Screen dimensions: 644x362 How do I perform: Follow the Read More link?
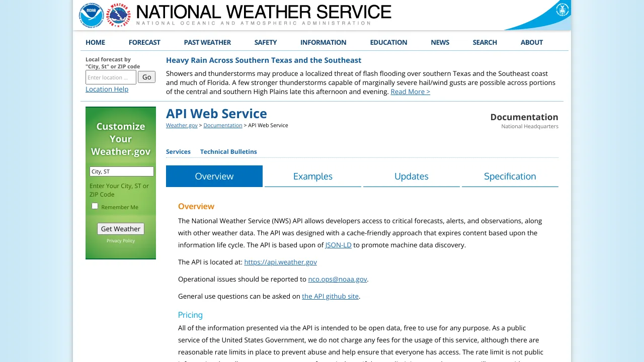tap(410, 92)
